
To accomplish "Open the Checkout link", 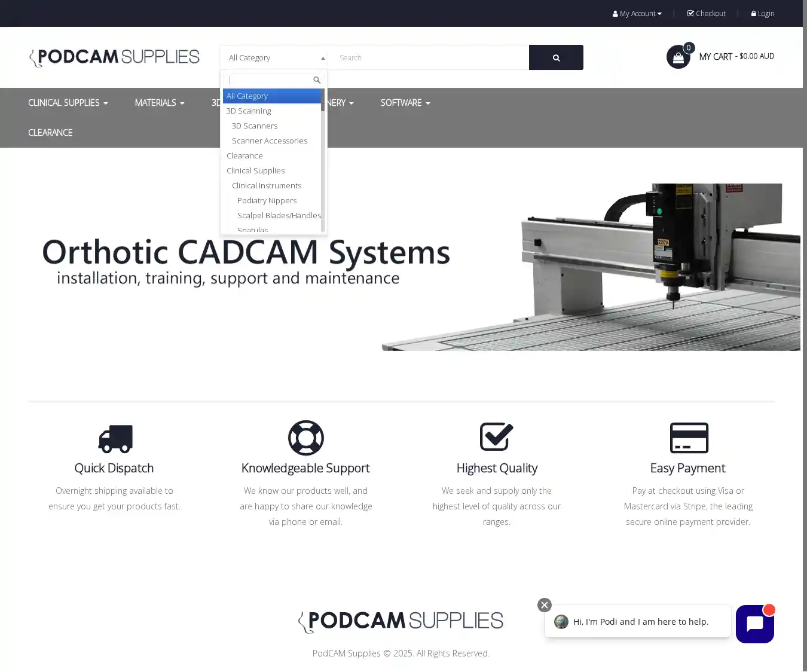I will tap(706, 14).
